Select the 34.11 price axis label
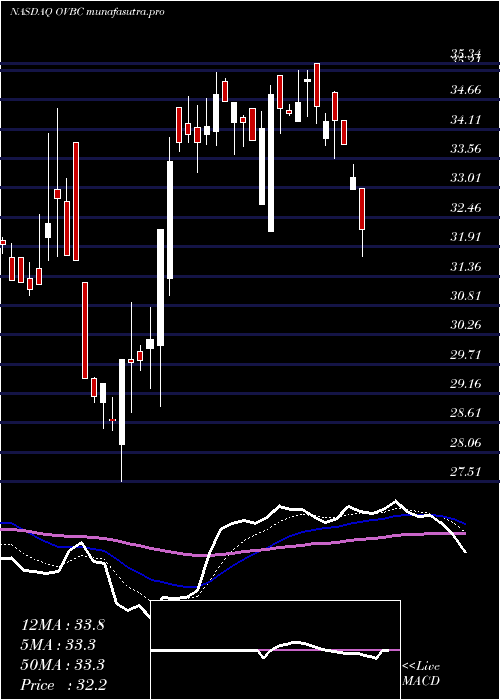Image resolution: width=500 pixels, height=700 pixels. 466,120
